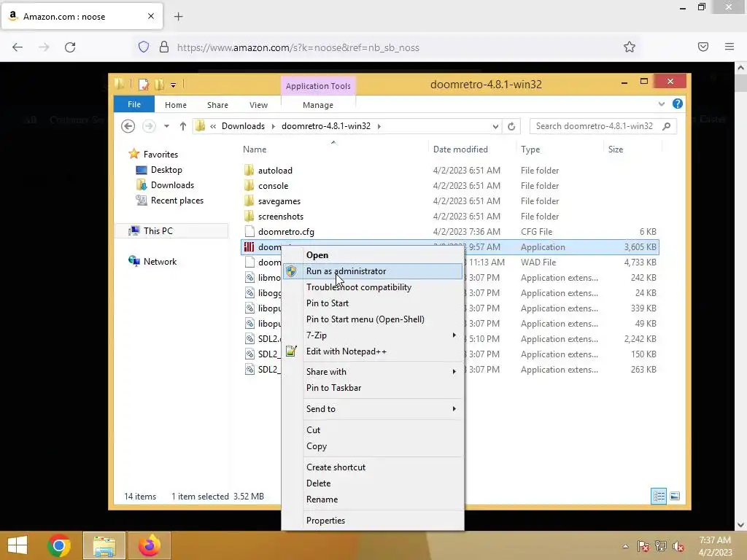
Task: Sort by Name column header
Action: click(x=333, y=149)
